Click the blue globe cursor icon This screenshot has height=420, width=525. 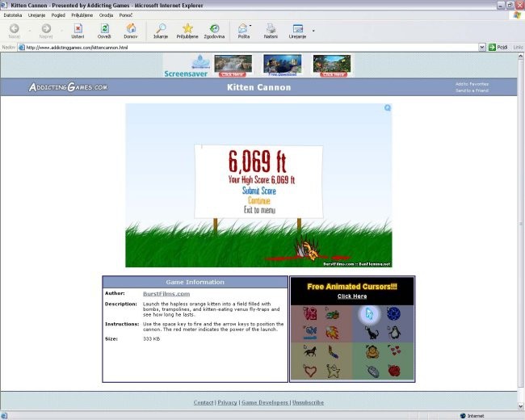pos(394,313)
